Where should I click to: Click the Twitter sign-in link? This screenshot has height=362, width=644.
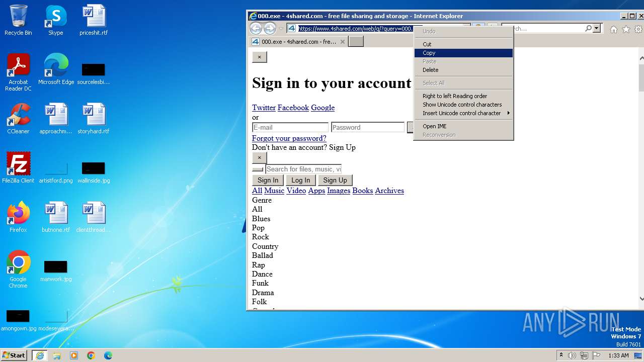[x=264, y=108]
